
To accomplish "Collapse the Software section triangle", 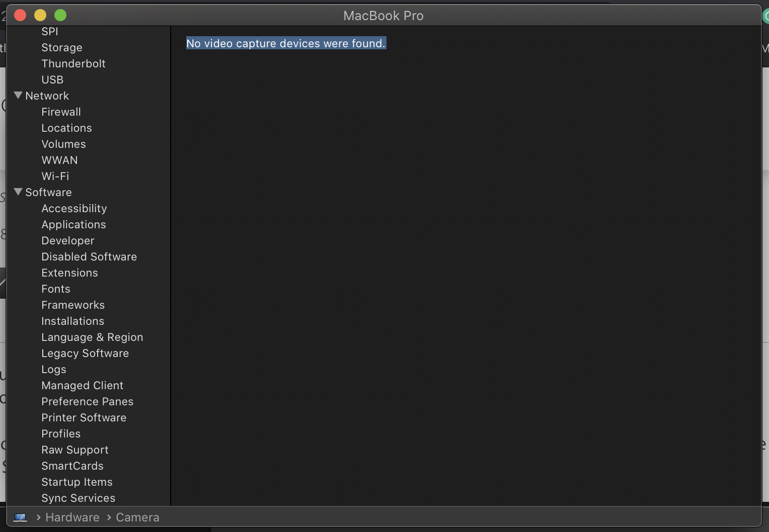I will click(x=18, y=192).
